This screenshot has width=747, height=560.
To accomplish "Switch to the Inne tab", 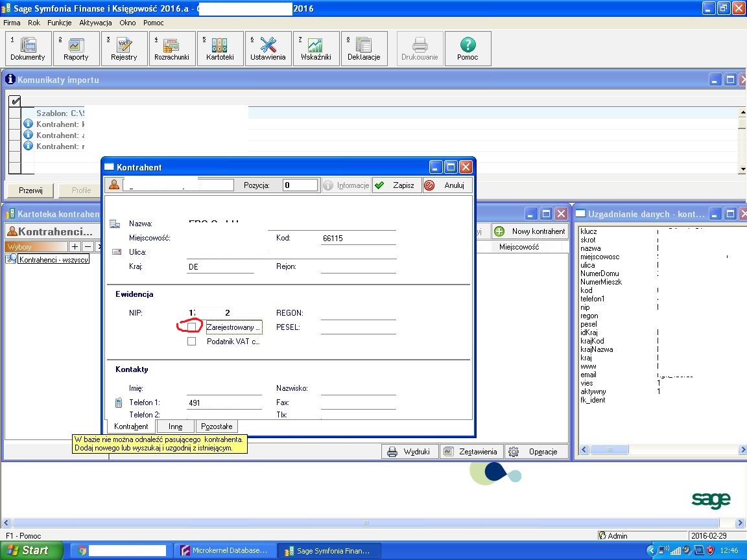I will tap(175, 426).
